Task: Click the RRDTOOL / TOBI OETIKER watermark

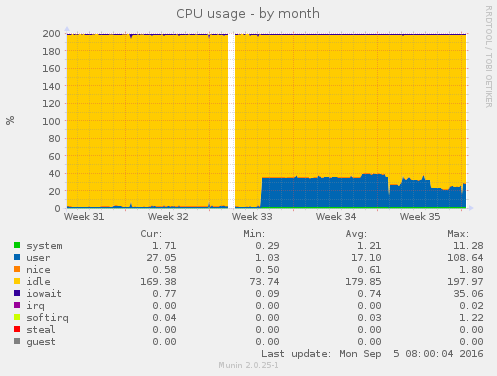Action: tap(488, 57)
